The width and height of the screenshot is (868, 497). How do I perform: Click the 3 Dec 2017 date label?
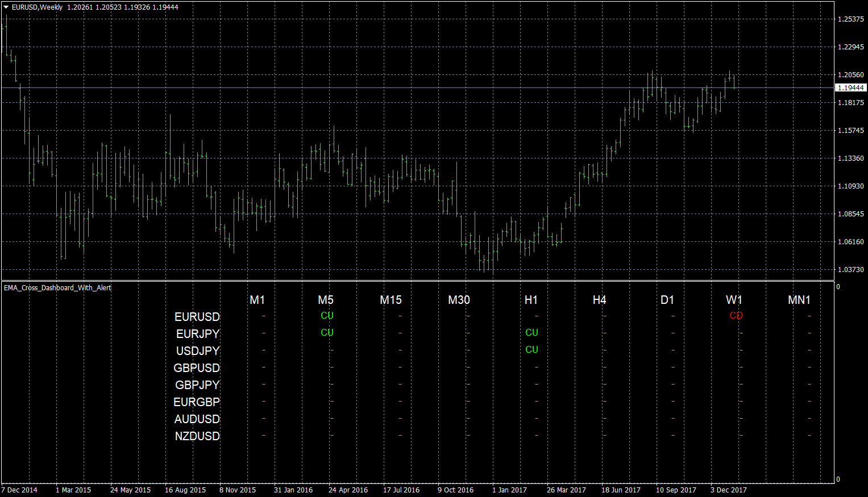pos(729,490)
